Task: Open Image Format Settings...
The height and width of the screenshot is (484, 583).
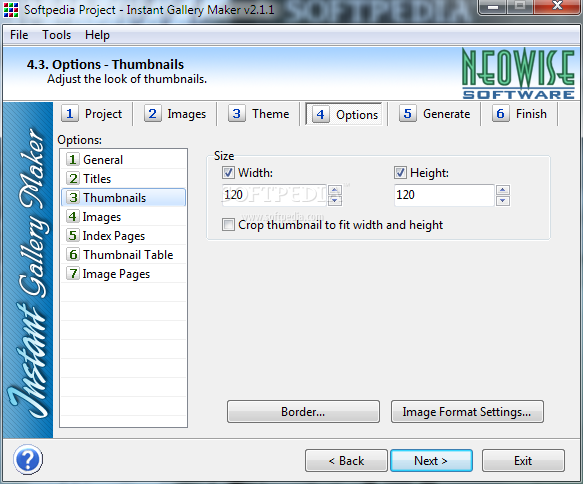Action: click(x=467, y=412)
